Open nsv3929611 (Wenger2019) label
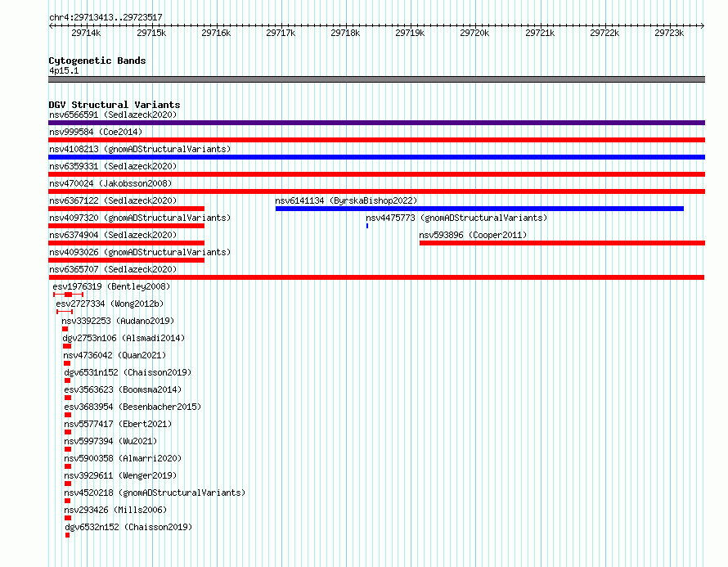The image size is (728, 567). [x=121, y=475]
